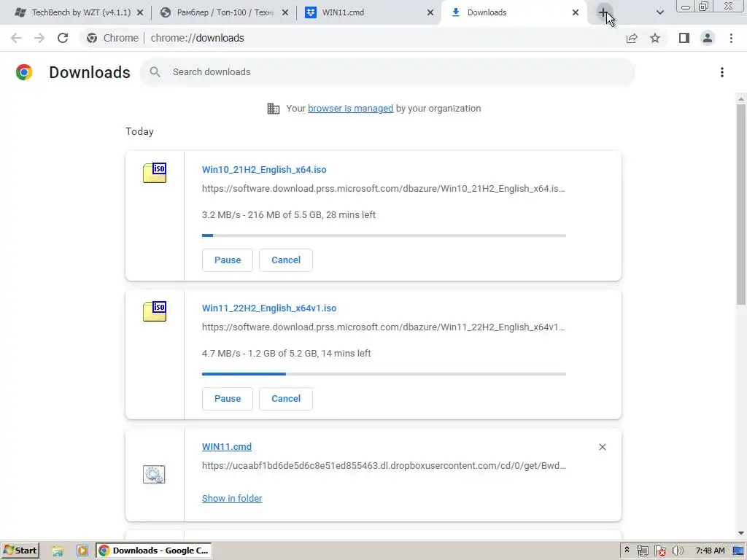
Task: Click the share page icon in address bar
Action: click(632, 38)
